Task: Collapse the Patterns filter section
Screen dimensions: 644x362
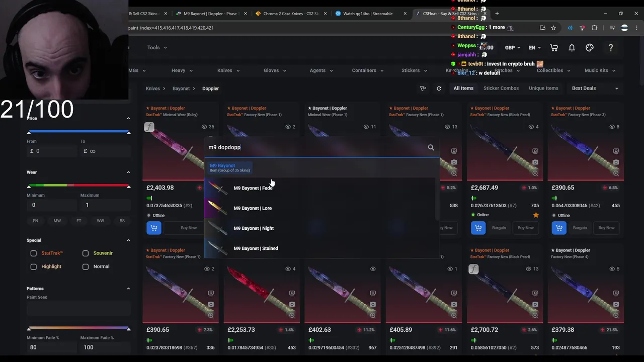Action: coord(128,289)
